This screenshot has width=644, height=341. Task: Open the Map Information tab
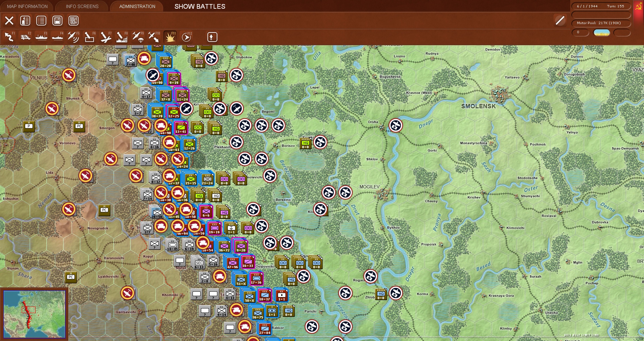pyautogui.click(x=27, y=6)
